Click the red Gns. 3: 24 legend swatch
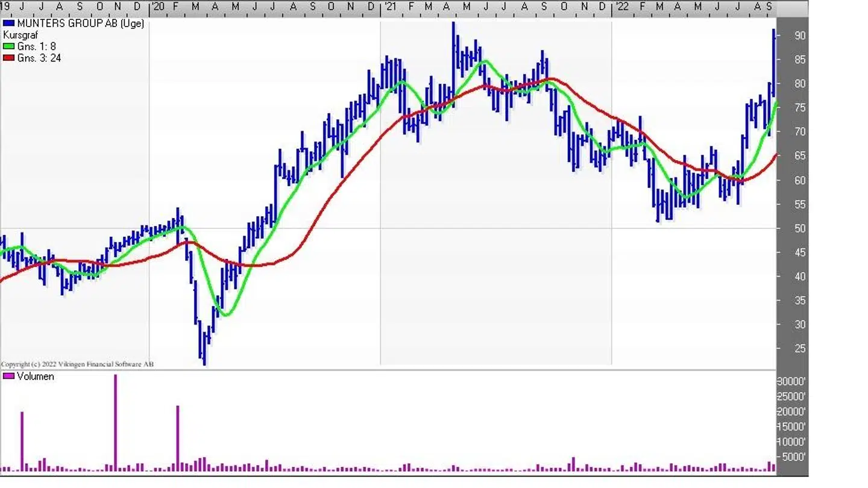This screenshot has height=488, width=868. click(8, 58)
